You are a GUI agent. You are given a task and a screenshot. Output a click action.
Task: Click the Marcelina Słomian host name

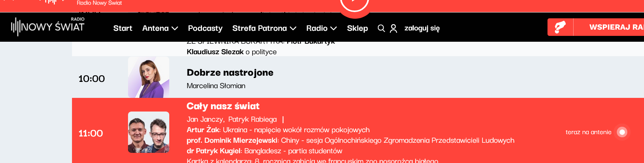[x=216, y=86]
